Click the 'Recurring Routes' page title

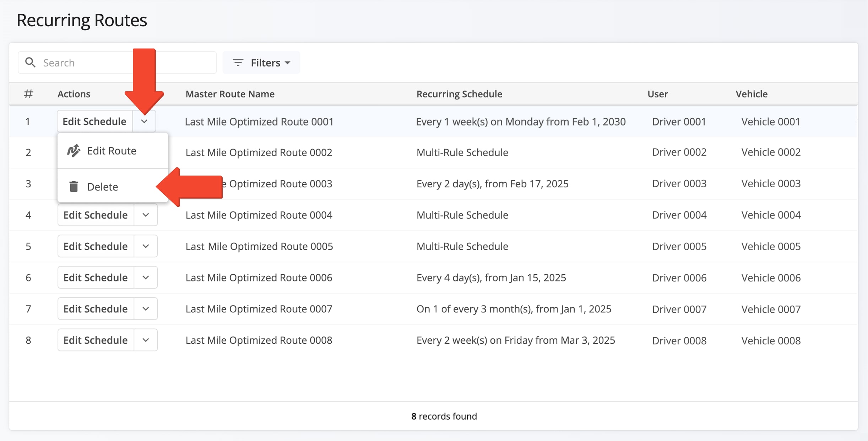pyautogui.click(x=82, y=20)
